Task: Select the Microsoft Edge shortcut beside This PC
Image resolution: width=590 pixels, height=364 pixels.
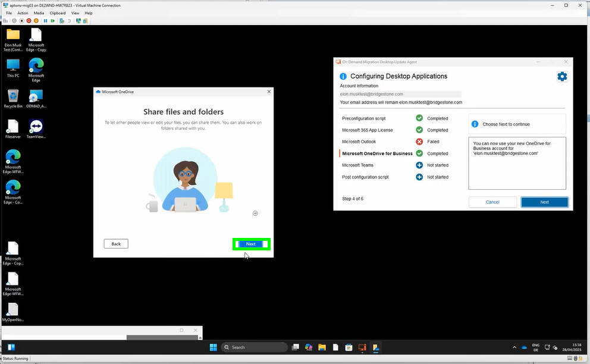Action: coord(36,70)
